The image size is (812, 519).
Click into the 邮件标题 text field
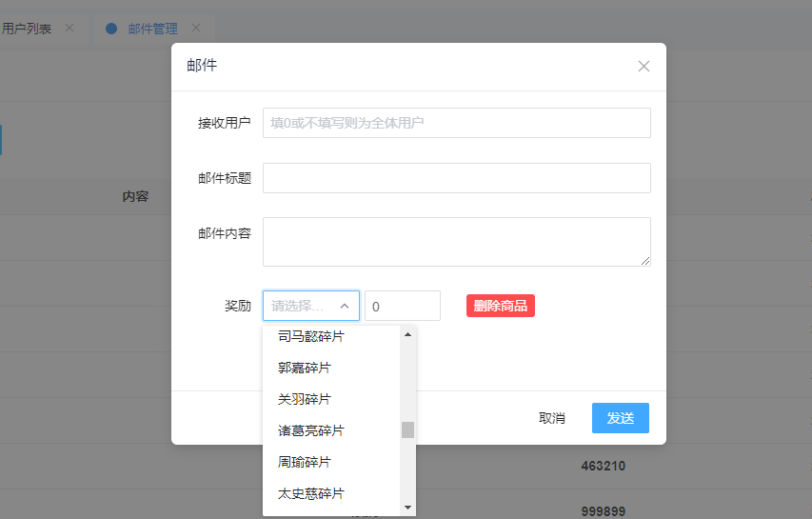456,178
